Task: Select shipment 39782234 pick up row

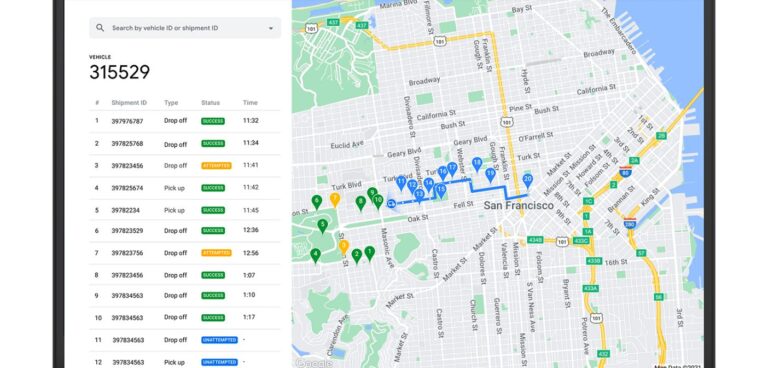Action: click(185, 210)
